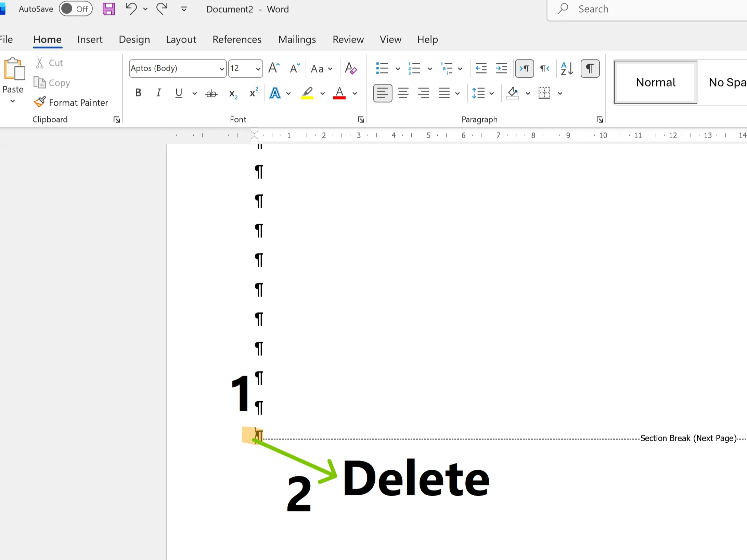Screen dimensions: 747x560
Task: Sort the paragraphs alphabetically
Action: [x=567, y=68]
